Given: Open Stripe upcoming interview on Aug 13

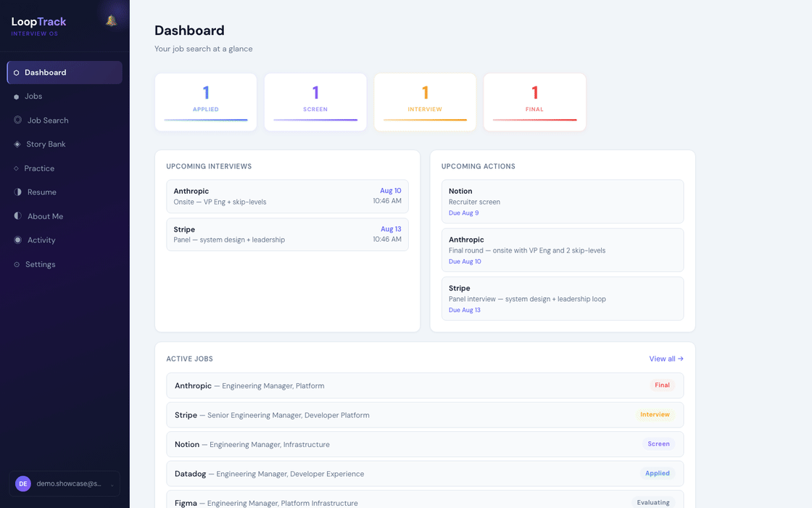Looking at the screenshot, I should click(287, 234).
